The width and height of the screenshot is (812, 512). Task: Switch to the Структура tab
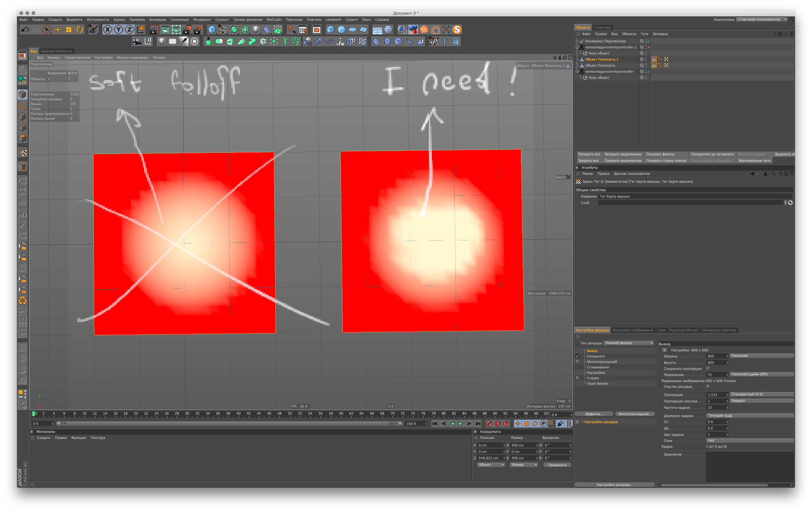click(x=602, y=27)
